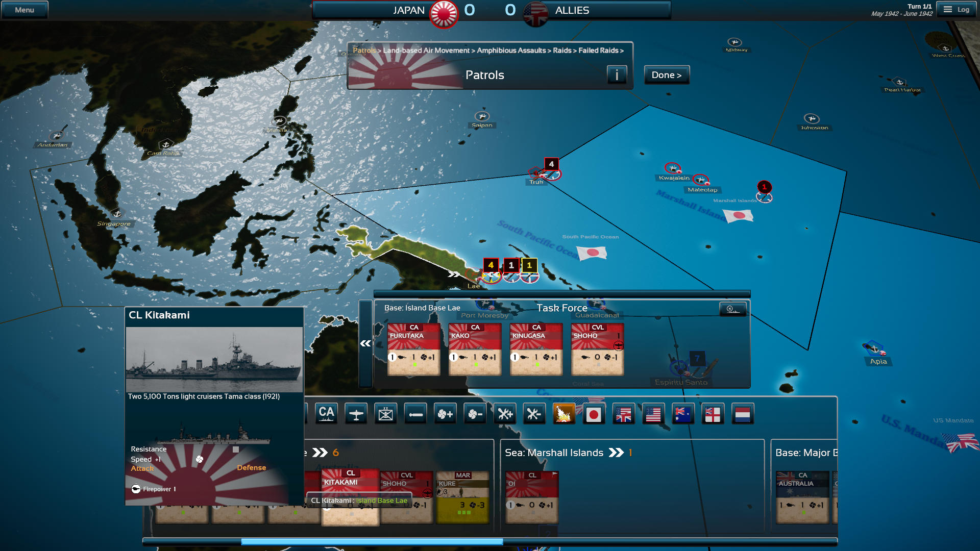Viewport: 980px width, 551px height.
Task: Select the torpedo weapon filter icon
Action: click(415, 414)
